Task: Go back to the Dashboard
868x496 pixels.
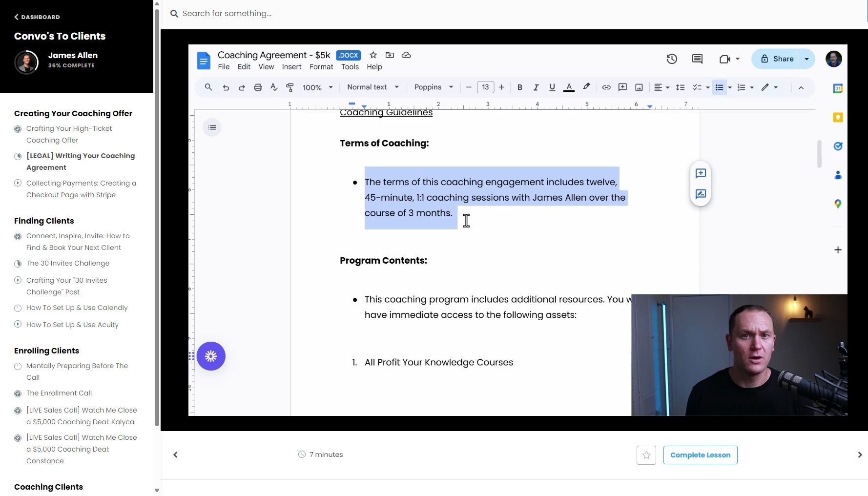Action: click(x=37, y=17)
